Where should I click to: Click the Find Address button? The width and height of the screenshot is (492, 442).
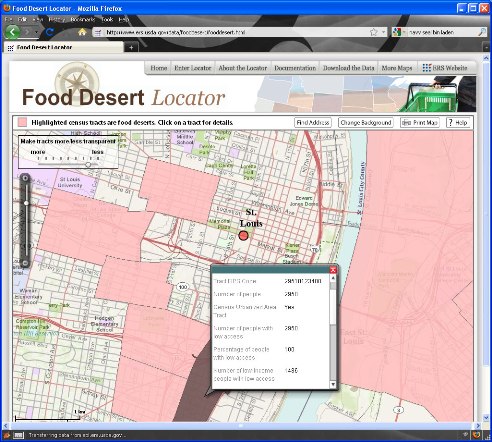click(313, 123)
